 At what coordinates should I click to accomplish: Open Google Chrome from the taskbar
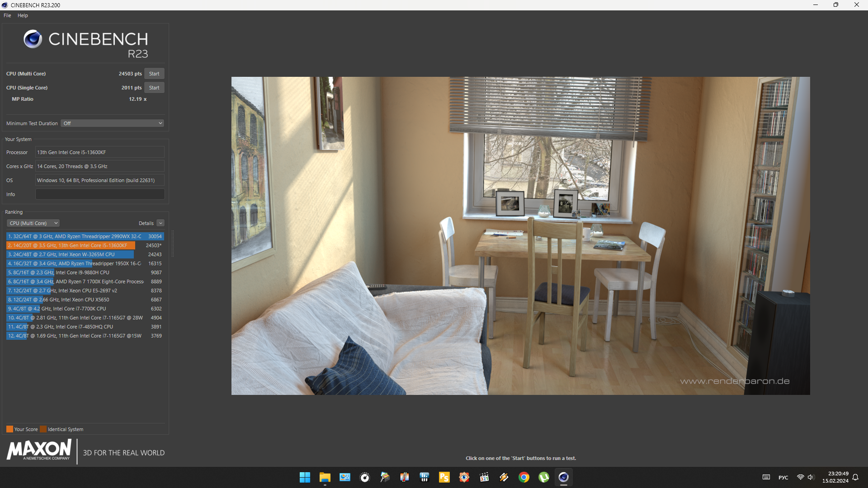click(x=524, y=477)
